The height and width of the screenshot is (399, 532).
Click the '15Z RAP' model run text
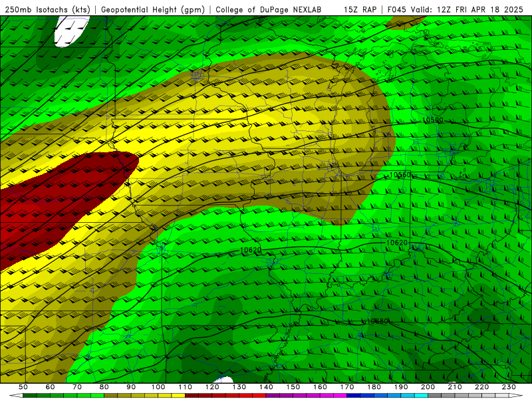pyautogui.click(x=360, y=10)
